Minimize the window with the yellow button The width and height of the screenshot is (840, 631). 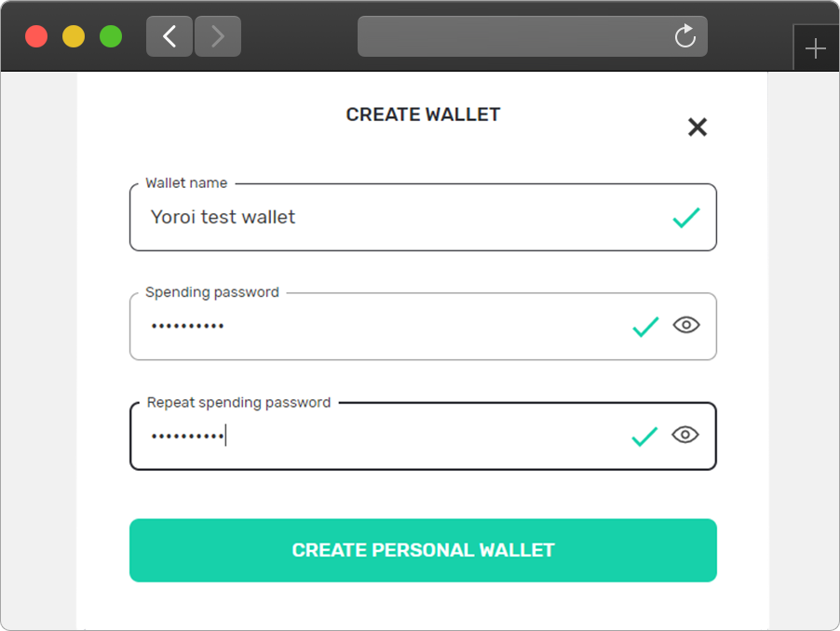[x=74, y=36]
